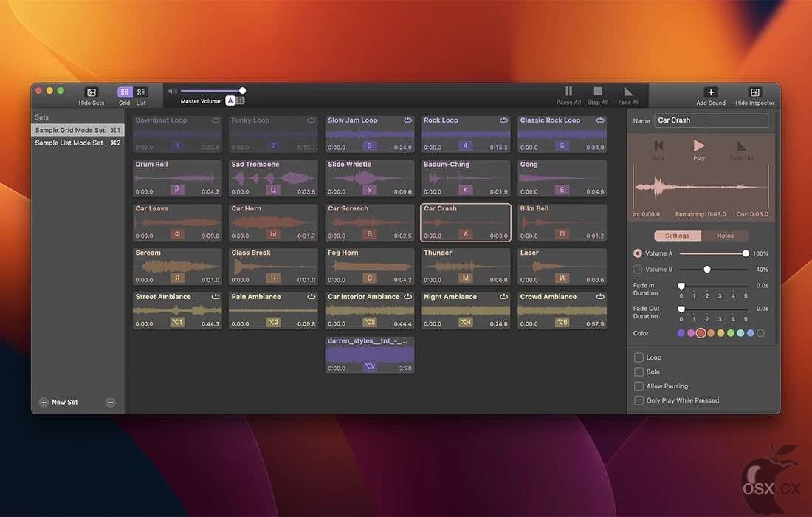This screenshot has height=517, width=812.
Task: Select master volume preset A
Action: tap(230, 100)
